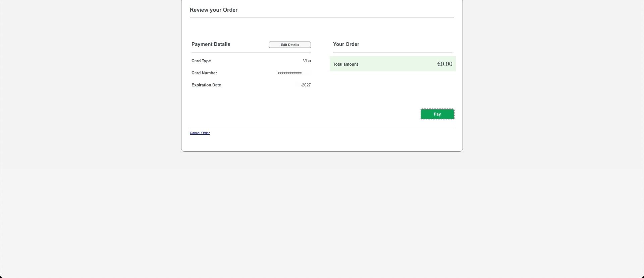
Task: Click the masked card number value
Action: tap(290, 73)
